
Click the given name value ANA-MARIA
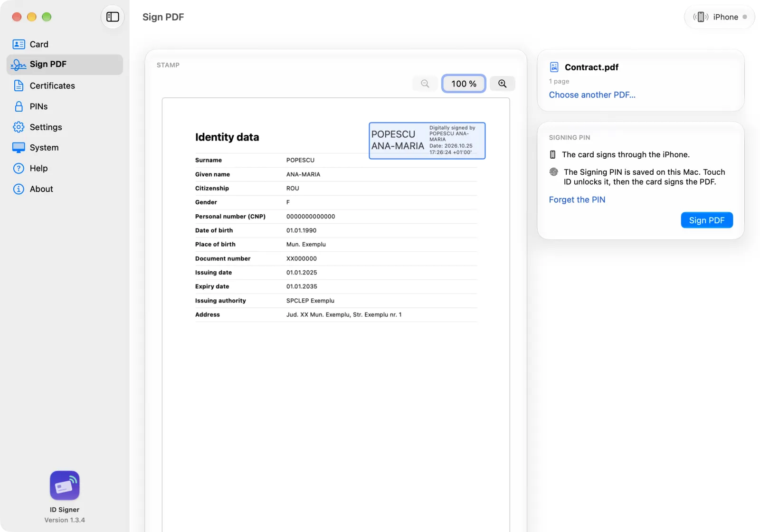[x=303, y=174]
